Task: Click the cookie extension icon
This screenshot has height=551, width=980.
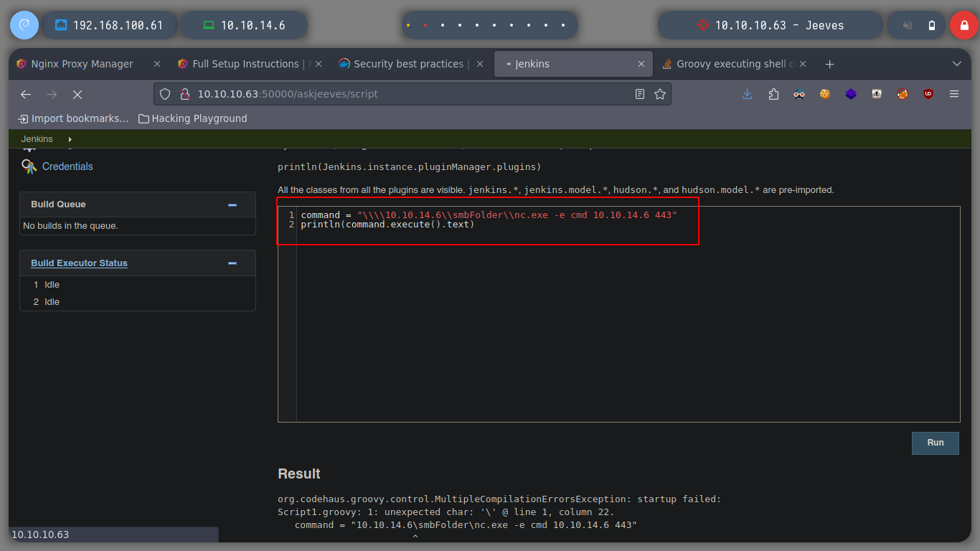Action: click(825, 94)
